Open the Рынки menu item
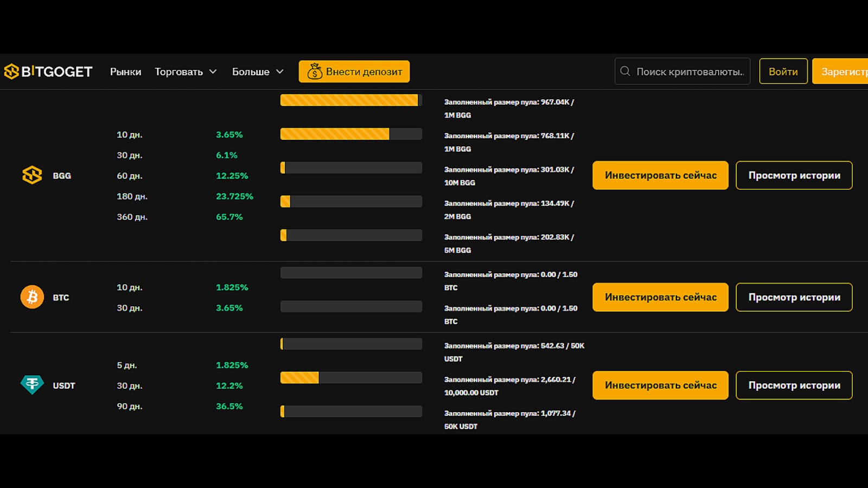 [x=125, y=71]
